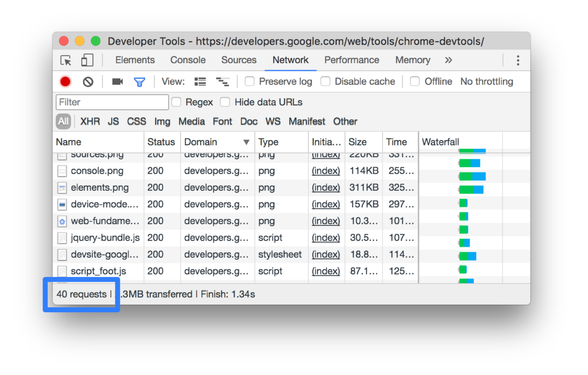Sort by the Size column header
The height and width of the screenshot is (375, 588).
coord(363,142)
